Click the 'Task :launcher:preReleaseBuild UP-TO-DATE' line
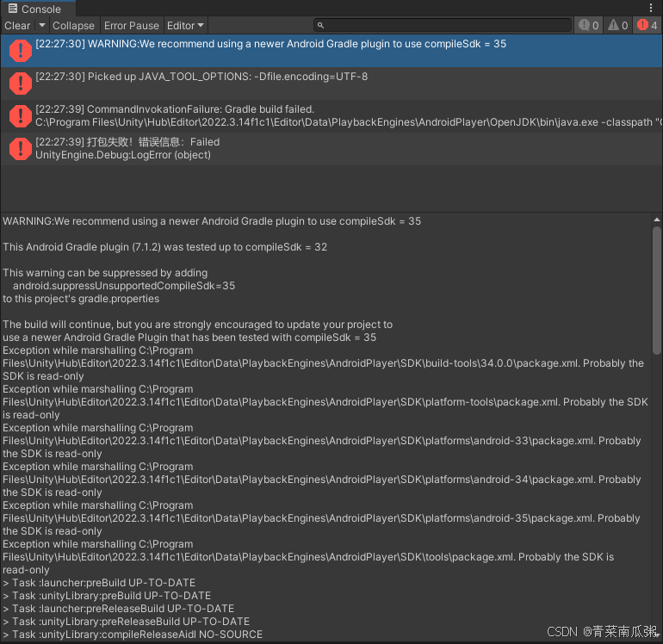This screenshot has width=663, height=644. [x=119, y=609]
